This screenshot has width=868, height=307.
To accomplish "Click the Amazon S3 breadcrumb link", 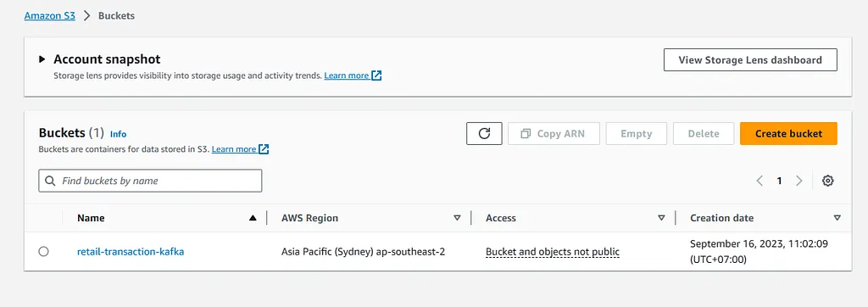I will (50, 15).
